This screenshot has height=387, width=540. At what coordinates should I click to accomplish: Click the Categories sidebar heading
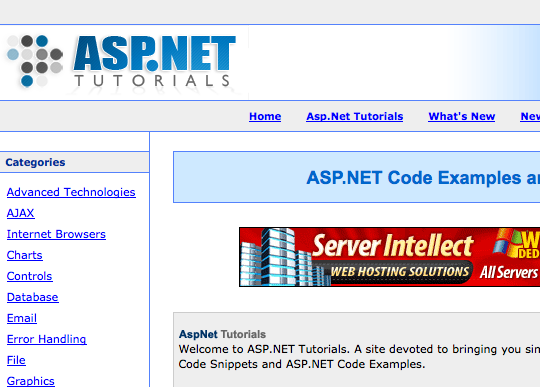point(35,162)
